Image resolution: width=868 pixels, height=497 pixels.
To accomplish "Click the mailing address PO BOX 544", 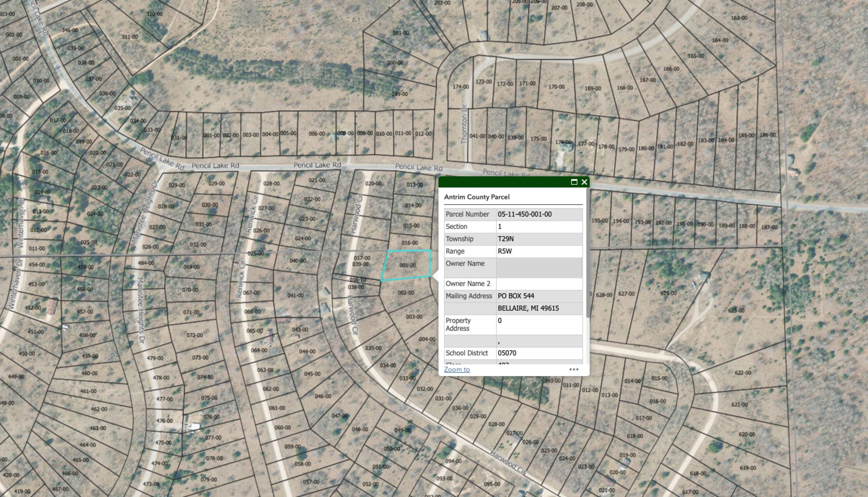I will click(x=516, y=295).
